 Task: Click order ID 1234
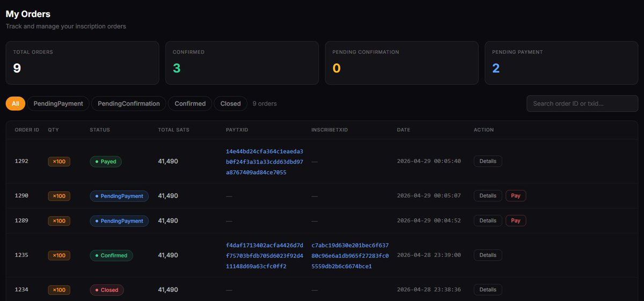21,290
